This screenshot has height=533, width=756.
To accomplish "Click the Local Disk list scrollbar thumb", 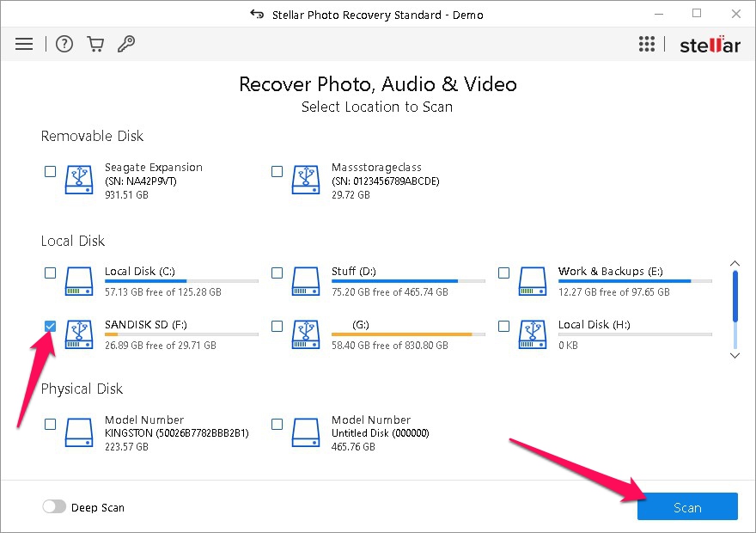I will (x=735, y=297).
